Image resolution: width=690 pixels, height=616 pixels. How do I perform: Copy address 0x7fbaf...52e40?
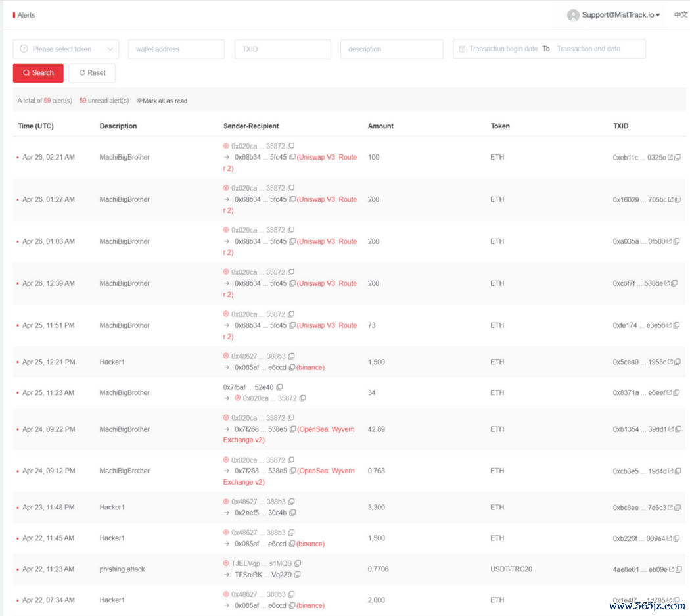[x=279, y=387]
